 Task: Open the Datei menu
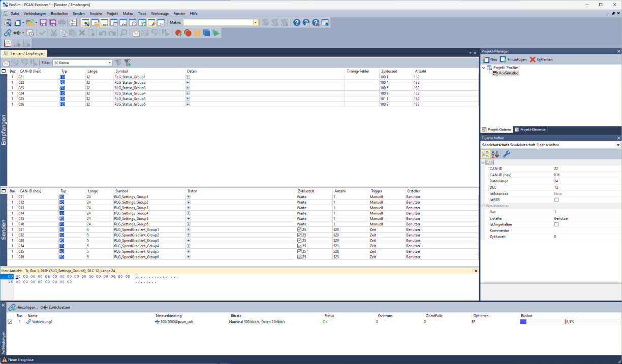pos(15,13)
